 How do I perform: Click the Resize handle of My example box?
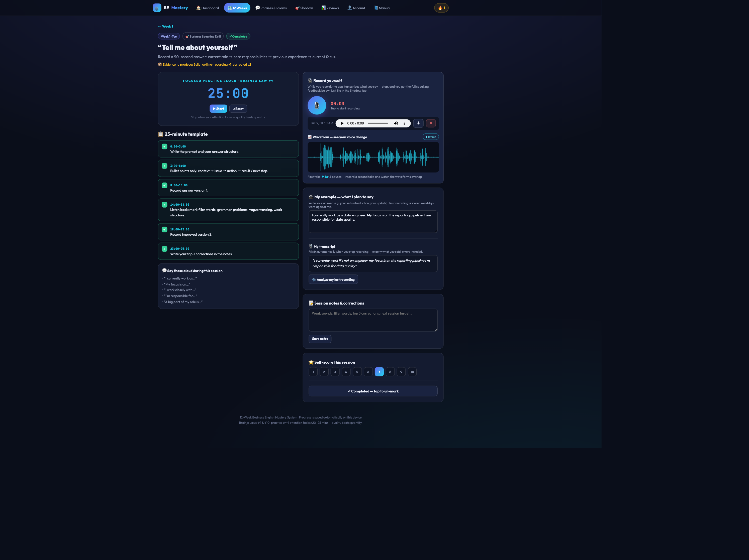click(x=436, y=231)
